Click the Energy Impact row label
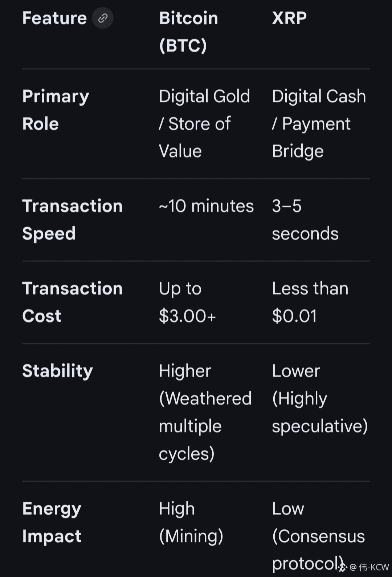392x577 pixels. coord(52,522)
